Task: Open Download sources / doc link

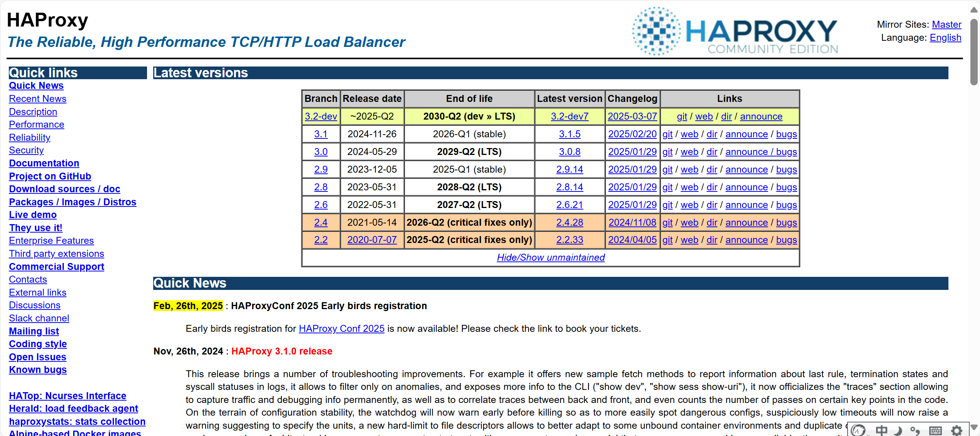Action: 65,189
